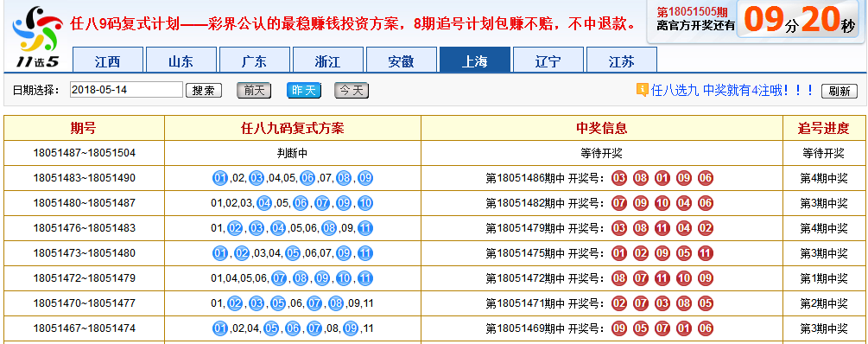Click red ball 11 of draw 18051479

tap(662, 228)
